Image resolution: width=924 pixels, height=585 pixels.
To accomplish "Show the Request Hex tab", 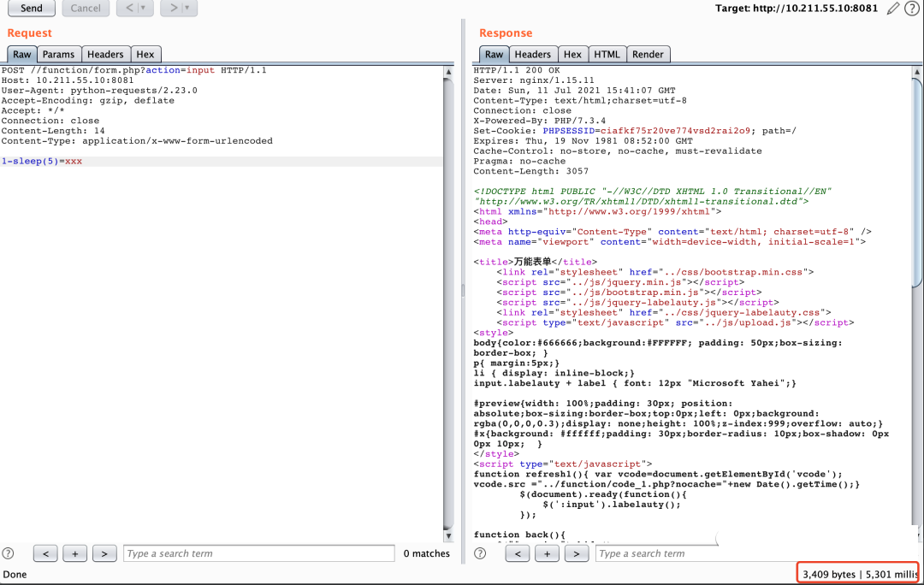I will (145, 54).
